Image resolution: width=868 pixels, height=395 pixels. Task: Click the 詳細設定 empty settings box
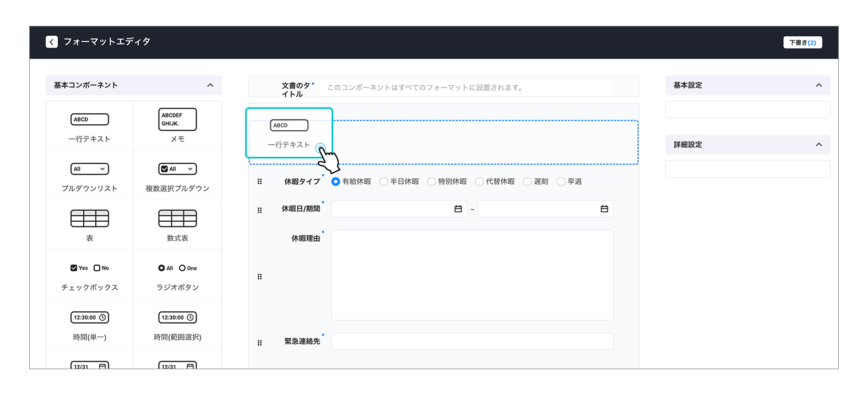tap(747, 169)
